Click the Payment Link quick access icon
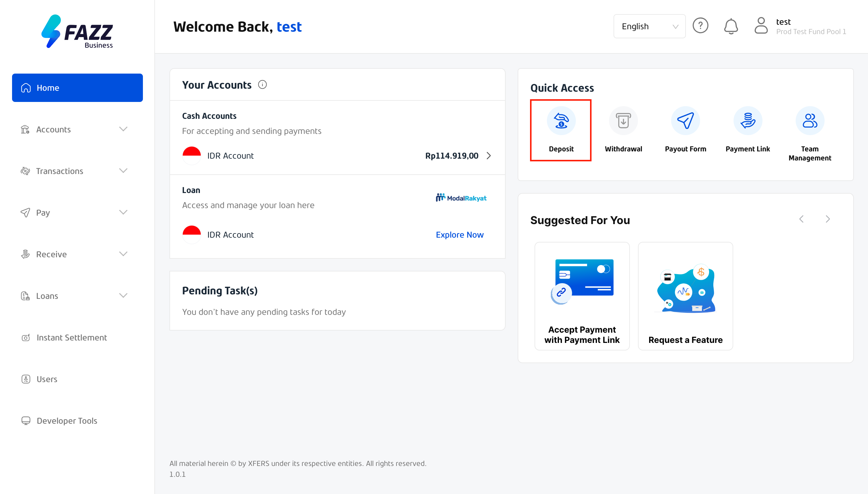Viewport: 868px width, 494px height. 748,120
